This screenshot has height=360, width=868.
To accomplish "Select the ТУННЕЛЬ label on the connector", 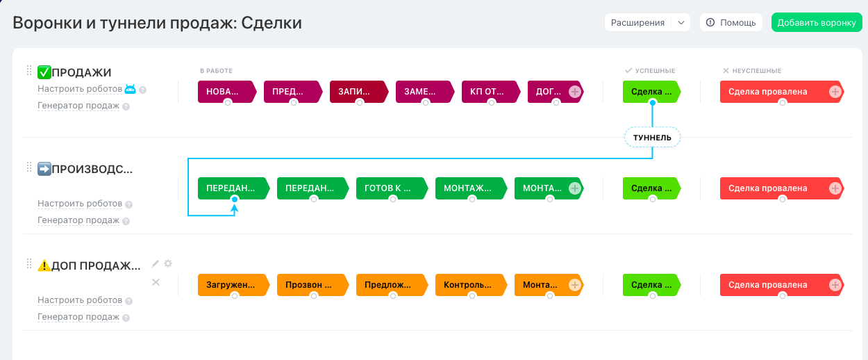I will pos(652,138).
